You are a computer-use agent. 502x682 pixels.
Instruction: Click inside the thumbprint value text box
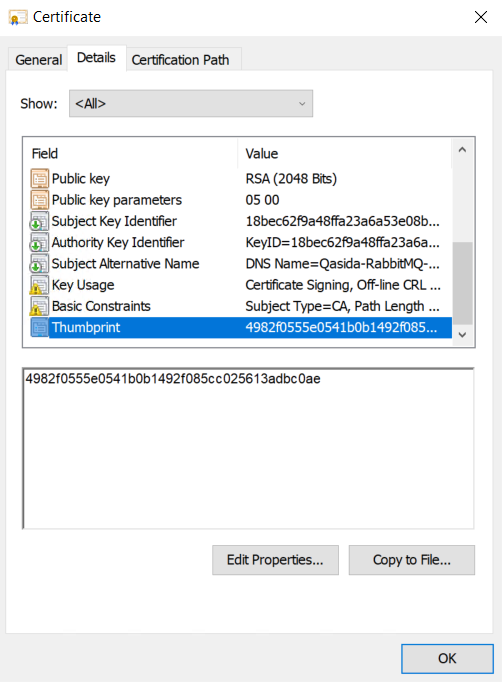point(248,448)
